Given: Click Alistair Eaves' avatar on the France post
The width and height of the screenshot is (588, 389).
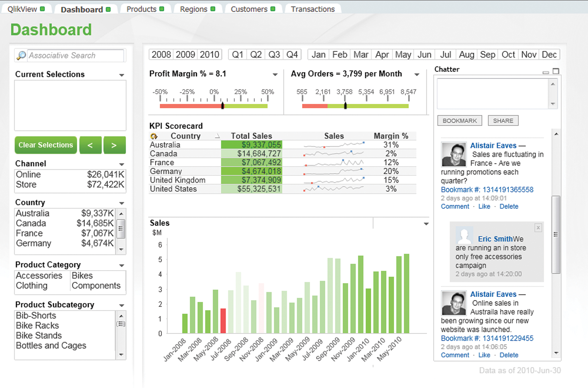Looking at the screenshot, I should pos(453,154).
